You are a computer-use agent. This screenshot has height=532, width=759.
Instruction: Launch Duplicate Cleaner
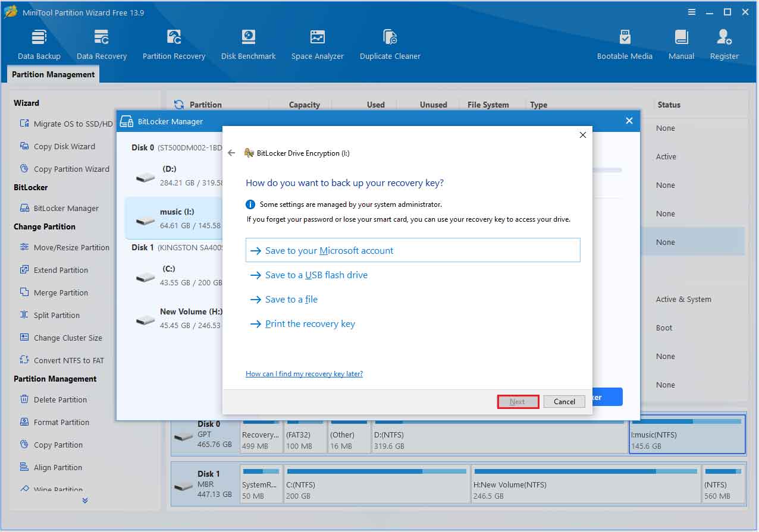[390, 45]
